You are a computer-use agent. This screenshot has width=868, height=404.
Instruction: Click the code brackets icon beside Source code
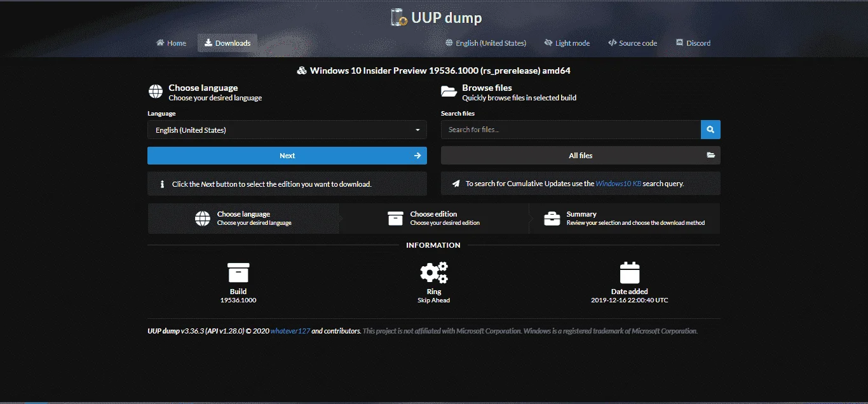[613, 43]
